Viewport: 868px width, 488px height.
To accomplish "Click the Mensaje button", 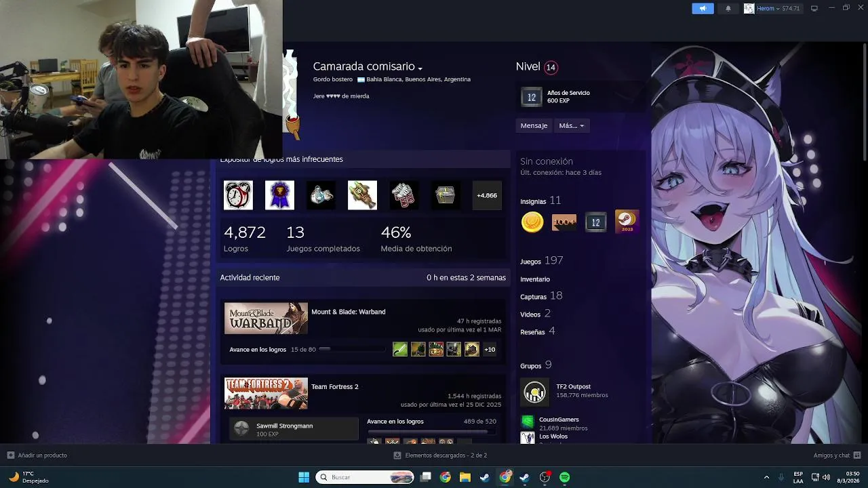I will pyautogui.click(x=534, y=125).
